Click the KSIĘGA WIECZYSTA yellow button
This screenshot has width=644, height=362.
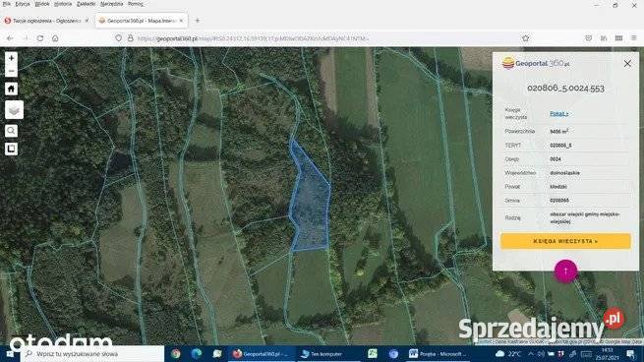565,241
